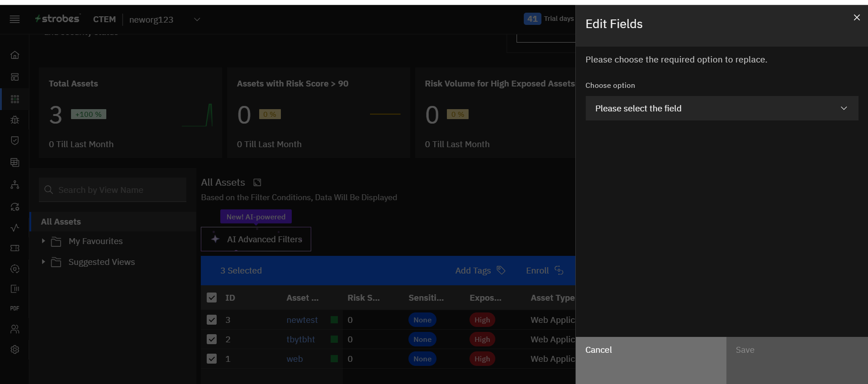868x384 pixels.
Task: Open settings gear in sidebar
Action: (15, 350)
